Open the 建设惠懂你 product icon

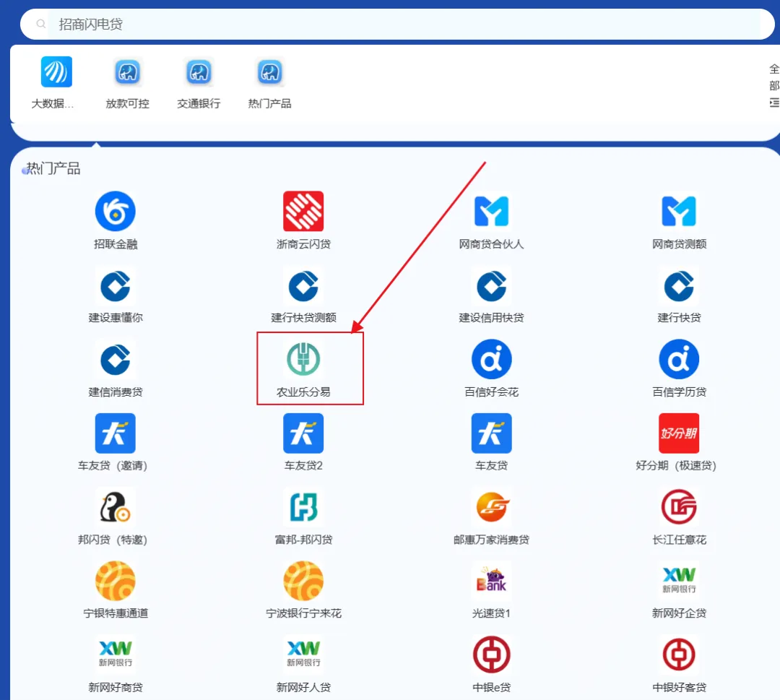point(116,286)
